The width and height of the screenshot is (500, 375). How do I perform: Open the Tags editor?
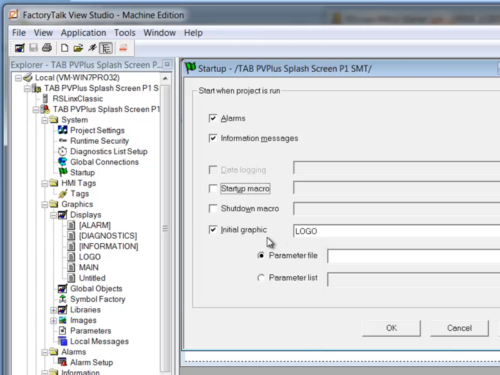coord(80,194)
